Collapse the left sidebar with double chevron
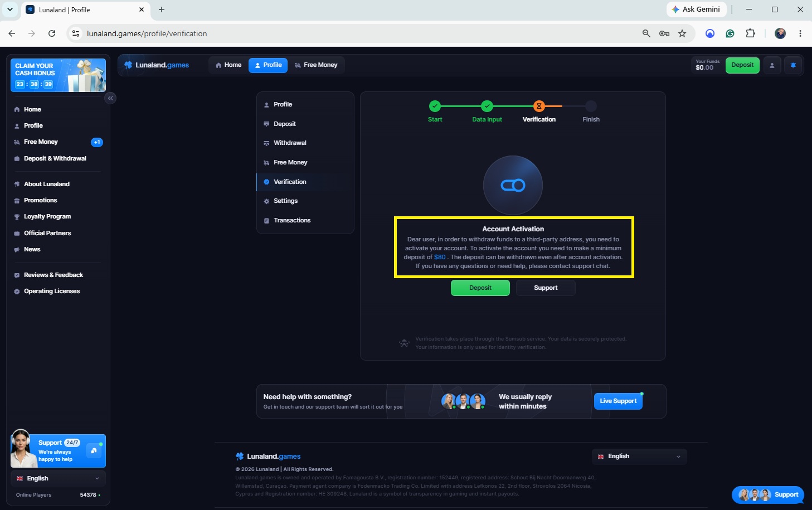This screenshot has height=510, width=812. point(110,98)
